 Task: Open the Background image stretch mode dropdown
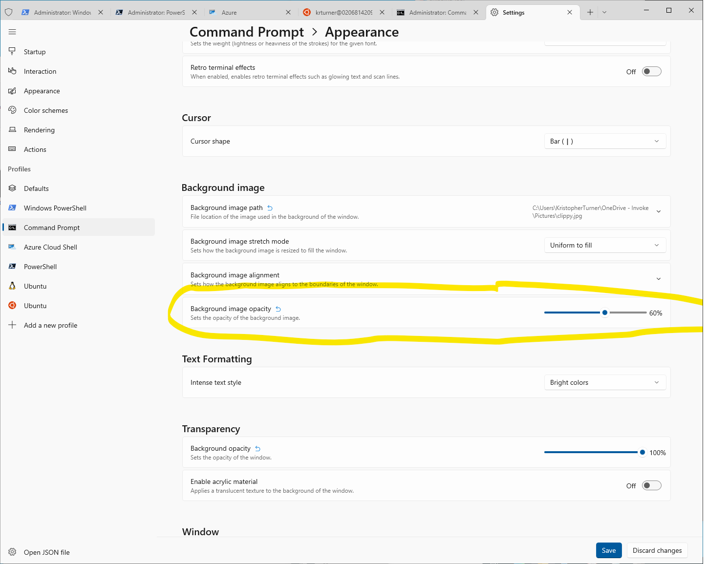[x=604, y=245]
